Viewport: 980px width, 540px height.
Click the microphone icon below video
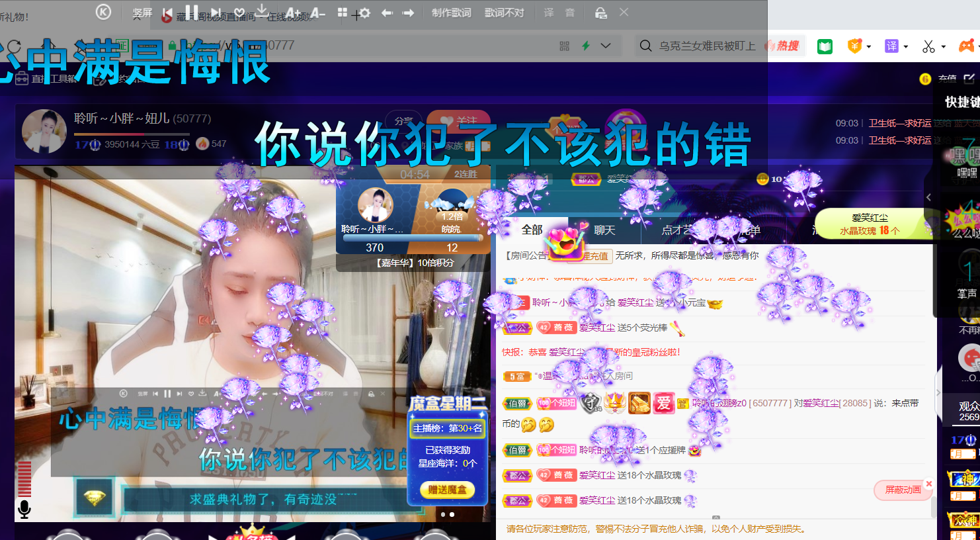(24, 509)
